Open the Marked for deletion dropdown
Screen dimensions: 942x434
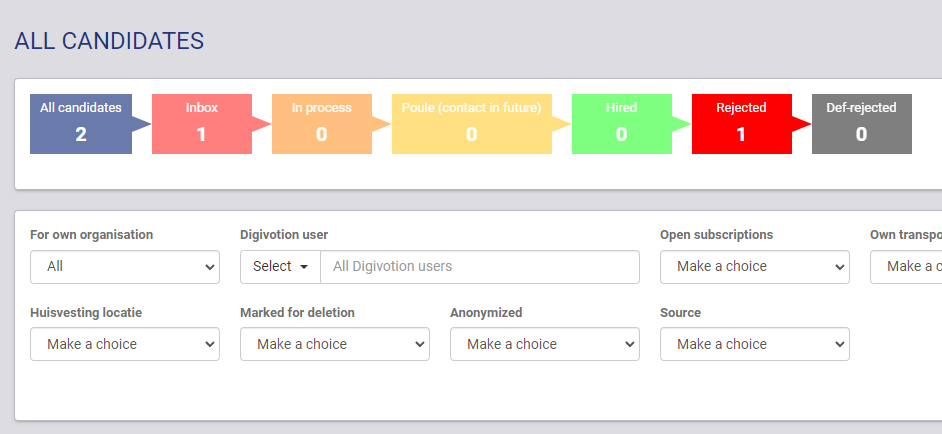click(x=334, y=344)
